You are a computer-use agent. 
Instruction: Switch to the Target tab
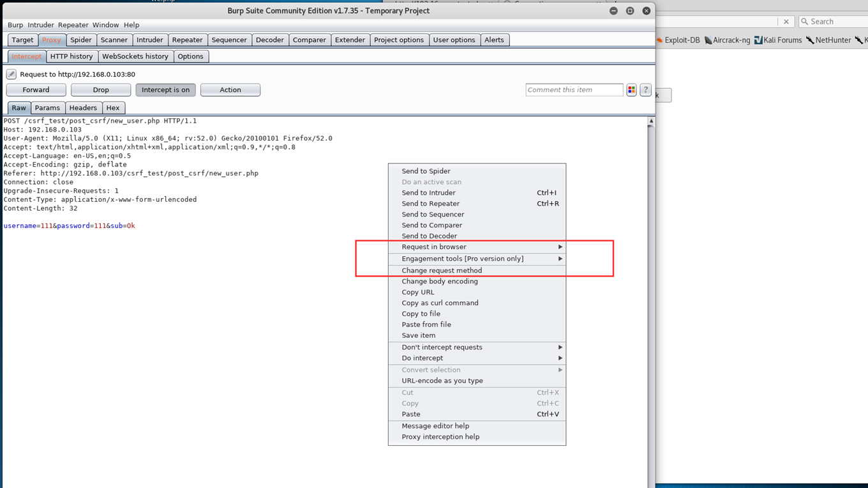(x=22, y=40)
